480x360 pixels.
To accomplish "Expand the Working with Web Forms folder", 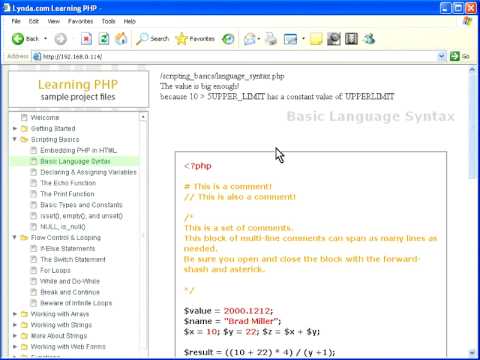I will 15,347.
